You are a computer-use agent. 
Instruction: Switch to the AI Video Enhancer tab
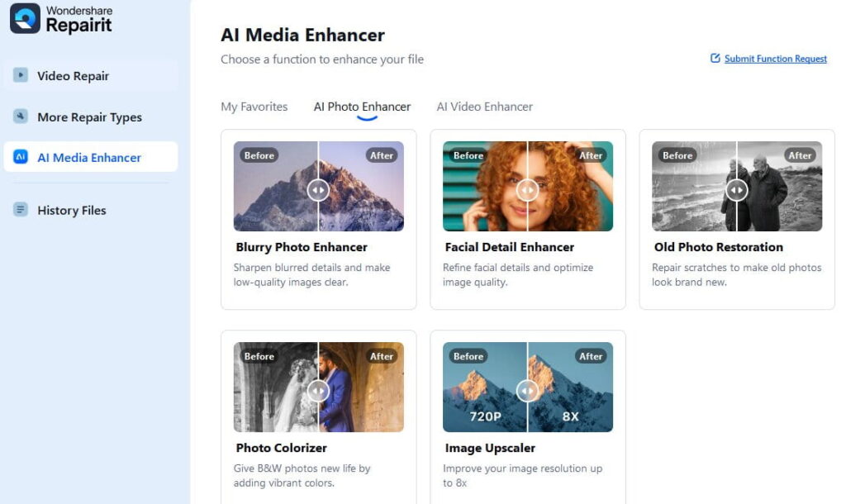(484, 106)
